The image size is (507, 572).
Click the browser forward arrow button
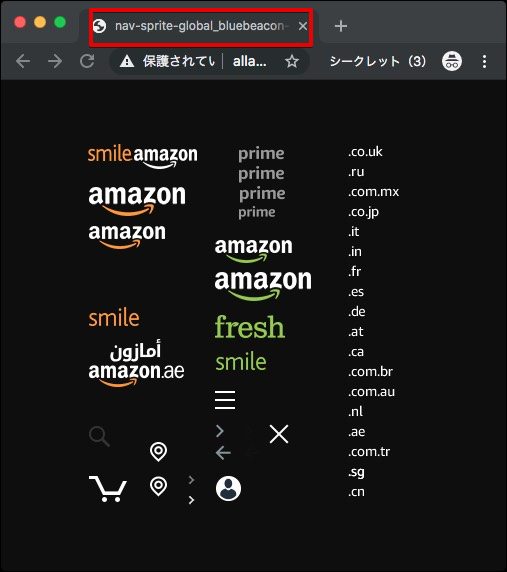pyautogui.click(x=55, y=61)
